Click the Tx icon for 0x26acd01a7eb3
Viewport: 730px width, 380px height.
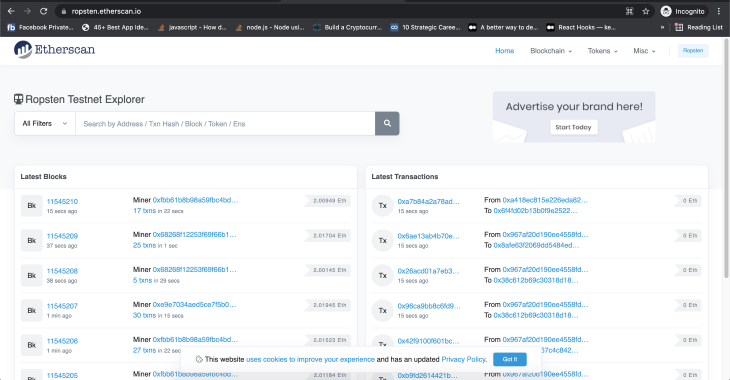tap(383, 275)
